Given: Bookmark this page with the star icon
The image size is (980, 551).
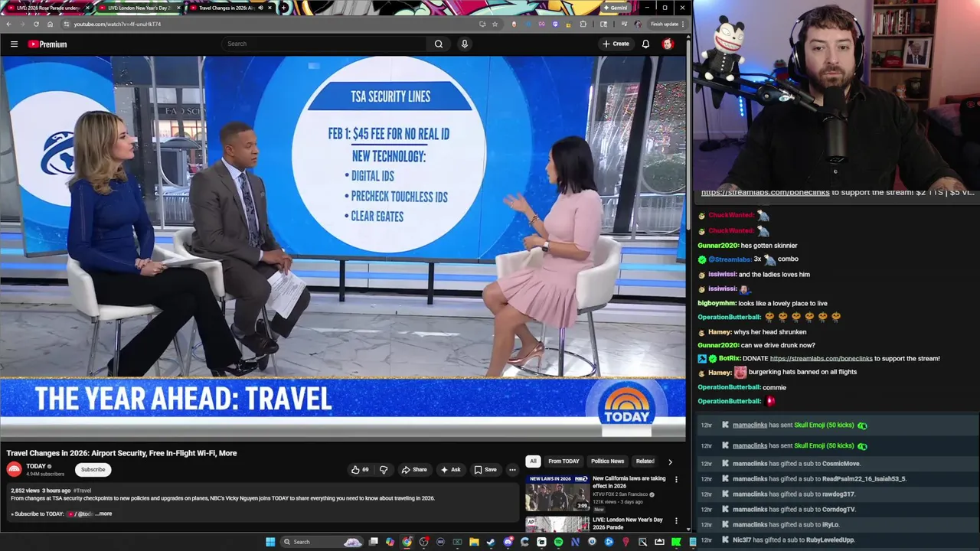Looking at the screenshot, I should 495,24.
